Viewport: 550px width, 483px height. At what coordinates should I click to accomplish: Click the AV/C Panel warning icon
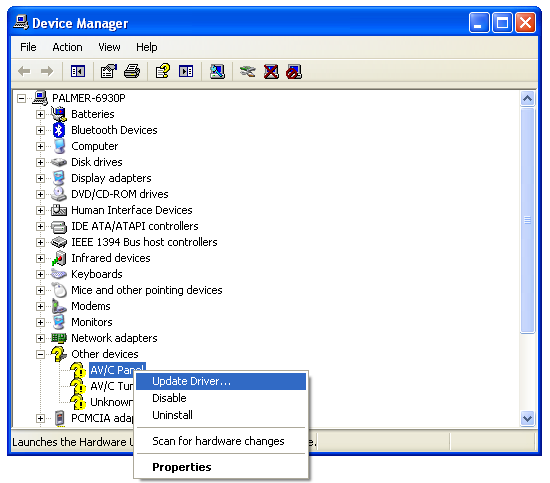(x=78, y=370)
